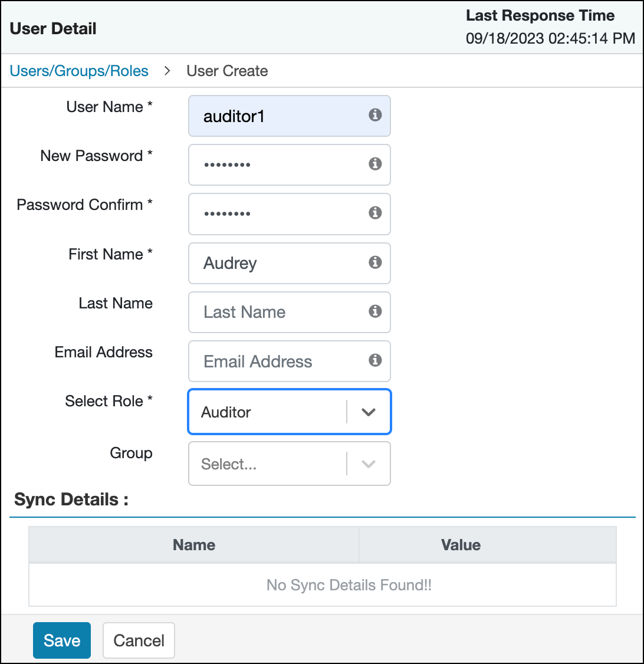Click the info icon next to Password Confirm
The width and height of the screenshot is (644, 664).
pyautogui.click(x=375, y=214)
